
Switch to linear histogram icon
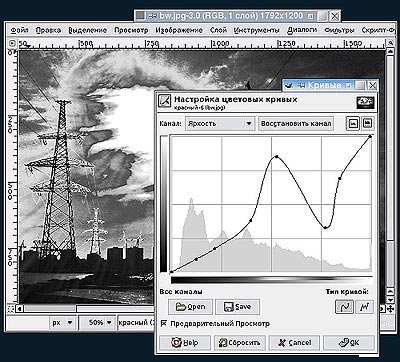pyautogui.click(x=353, y=124)
